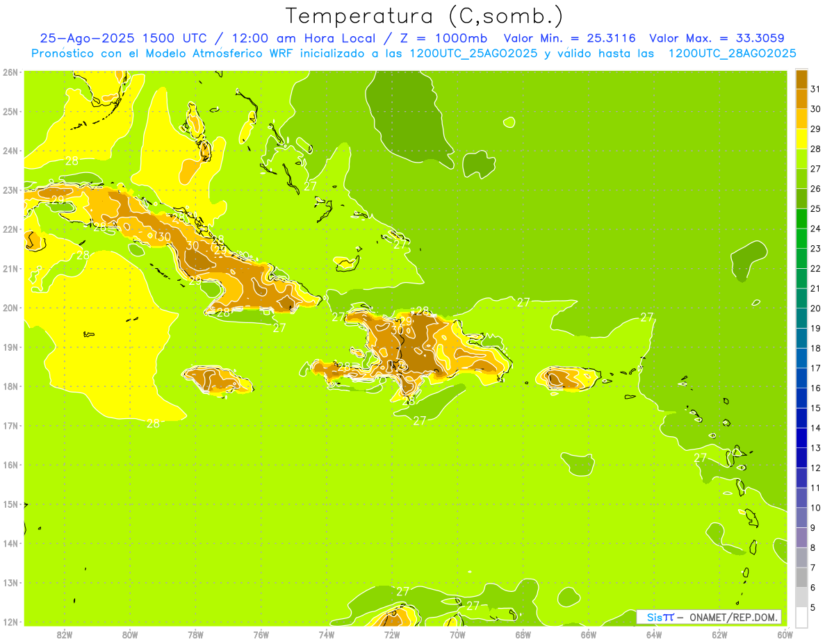Click the "SisTT – ONAMET/REP.DOM." credit label
Screen dimensions: 834x644
tap(709, 617)
